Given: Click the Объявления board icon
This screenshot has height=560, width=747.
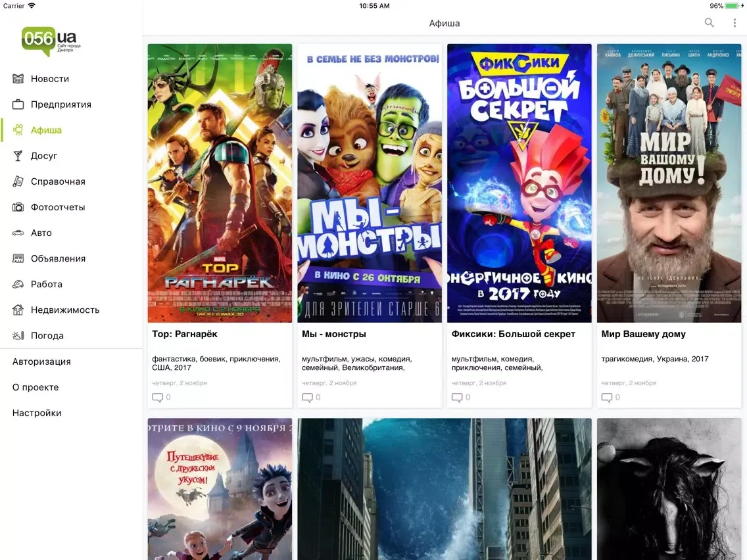Looking at the screenshot, I should coord(18,258).
